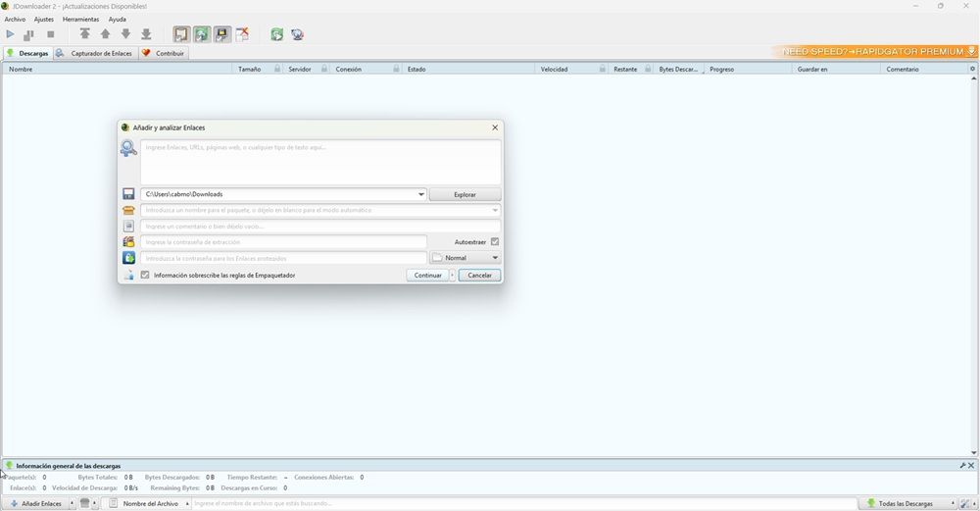Start all downloads with the play icon
Viewport: 980px width, 511px height.
pos(10,34)
